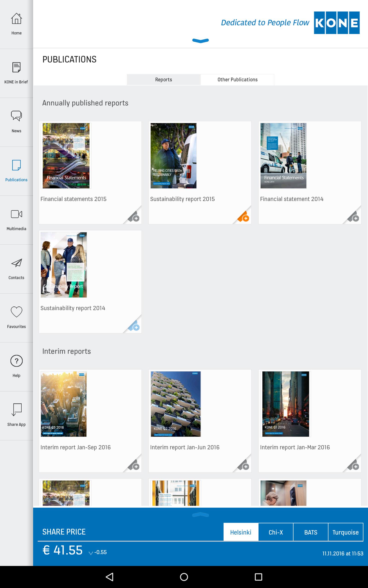Click 'Interim report Jan-Mar 2016' title
Screen dimensions: 368x588
coord(295,447)
